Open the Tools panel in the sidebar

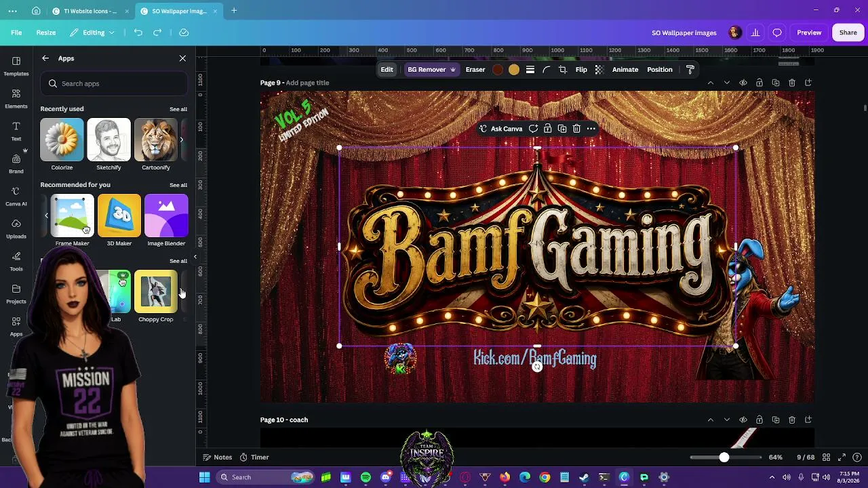(16, 260)
